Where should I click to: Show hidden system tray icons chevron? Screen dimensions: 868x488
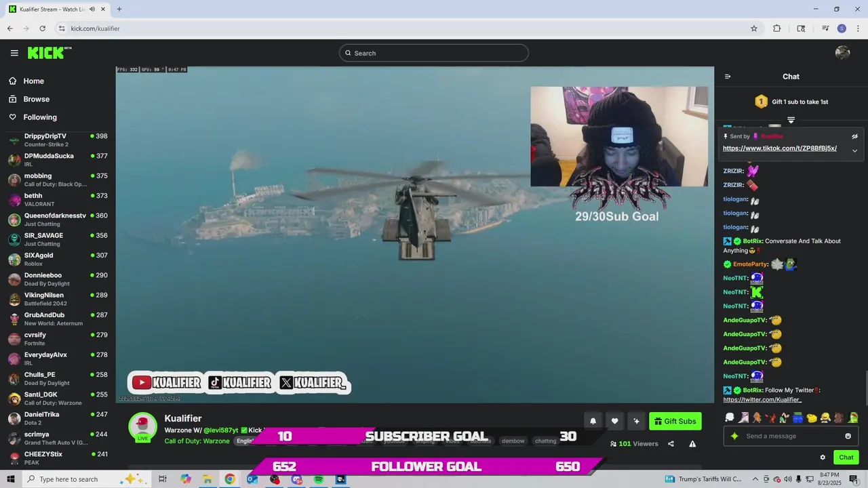755,479
